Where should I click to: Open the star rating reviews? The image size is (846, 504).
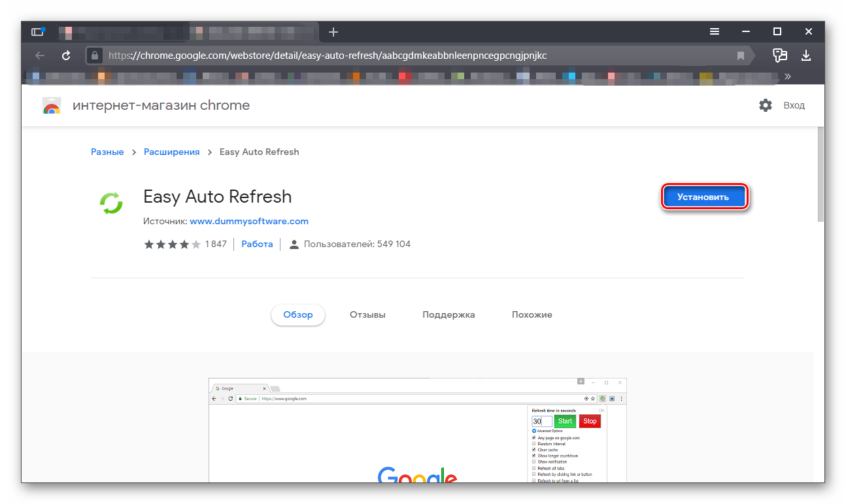[172, 244]
